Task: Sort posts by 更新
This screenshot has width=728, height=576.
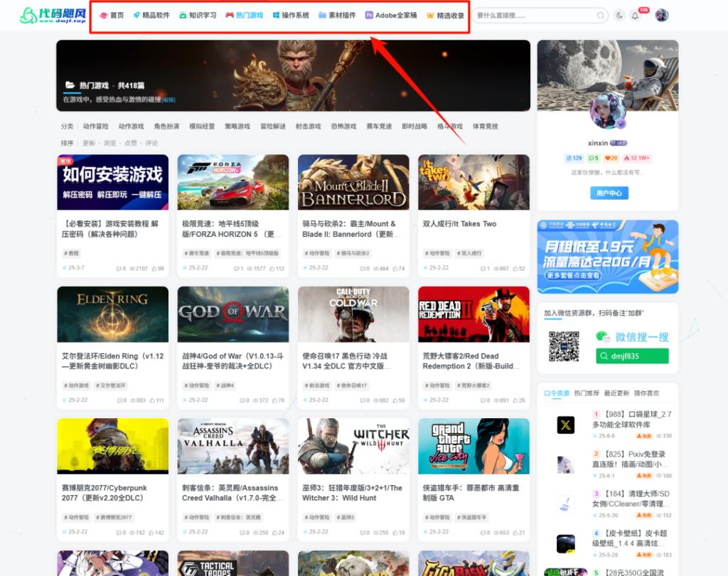Action: pos(89,143)
